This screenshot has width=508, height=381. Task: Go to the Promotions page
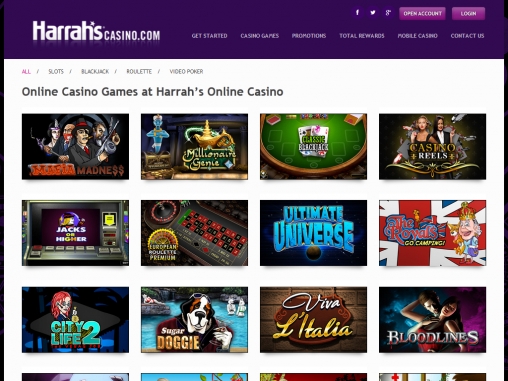pos(309,36)
